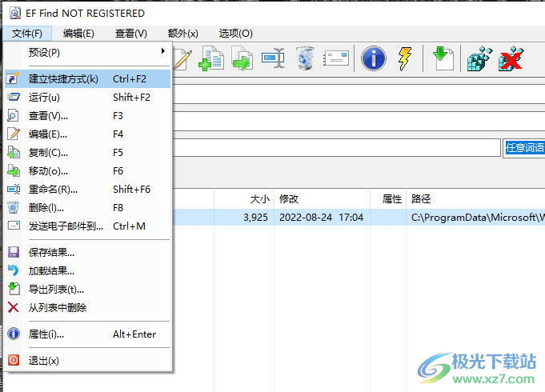The image size is (545, 392).
Task: Click the icon beside 运行(u)
Action: [x=14, y=97]
